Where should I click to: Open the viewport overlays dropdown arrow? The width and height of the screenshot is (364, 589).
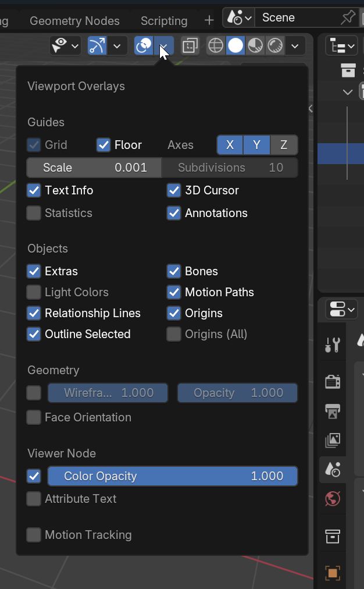pos(164,46)
